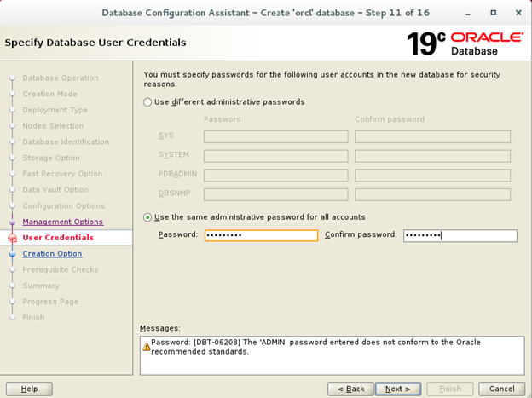Viewport: 532px width, 398px height.
Task: Click the warning icon in Messages
Action: coord(147,347)
